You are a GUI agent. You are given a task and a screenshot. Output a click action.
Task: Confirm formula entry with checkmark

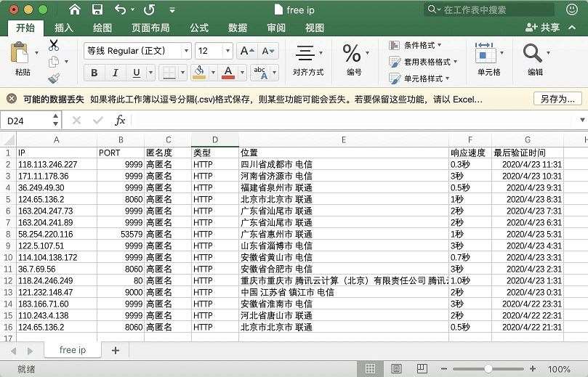pos(98,121)
